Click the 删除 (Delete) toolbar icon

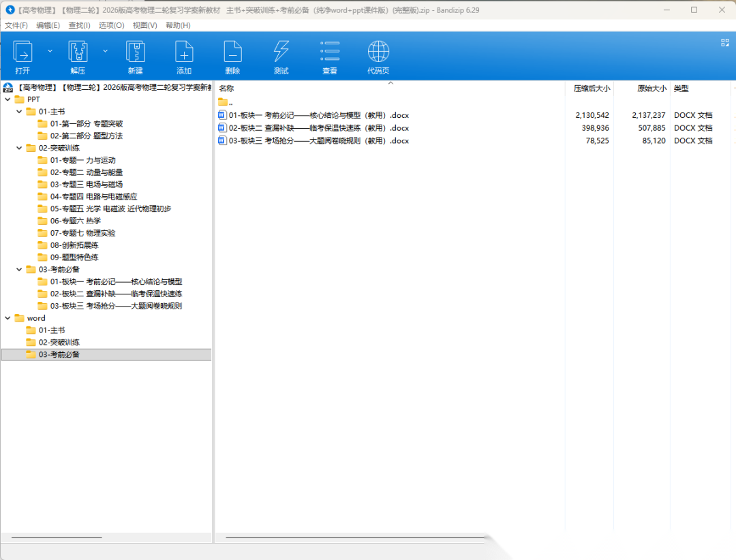coord(232,52)
